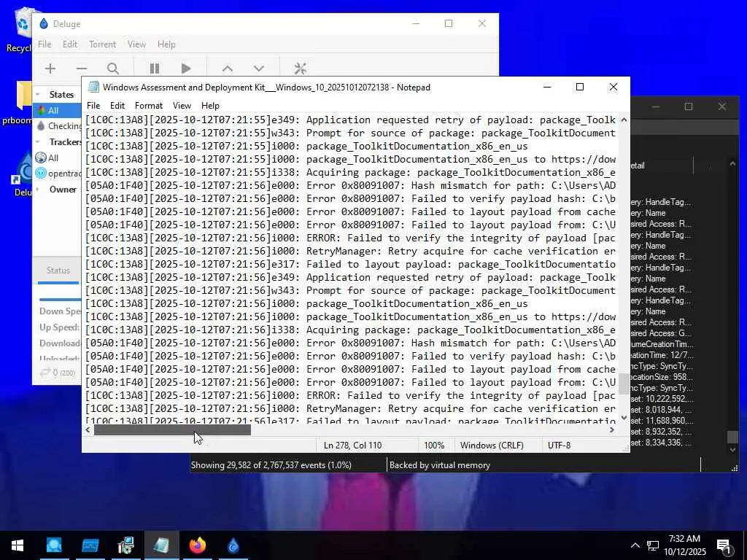Click UTF-8 encoding status entry
Viewport: 747px width, 560px height.
tap(559, 446)
